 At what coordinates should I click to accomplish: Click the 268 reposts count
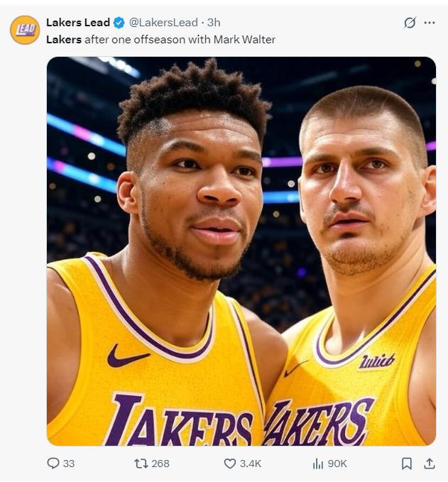click(x=160, y=464)
